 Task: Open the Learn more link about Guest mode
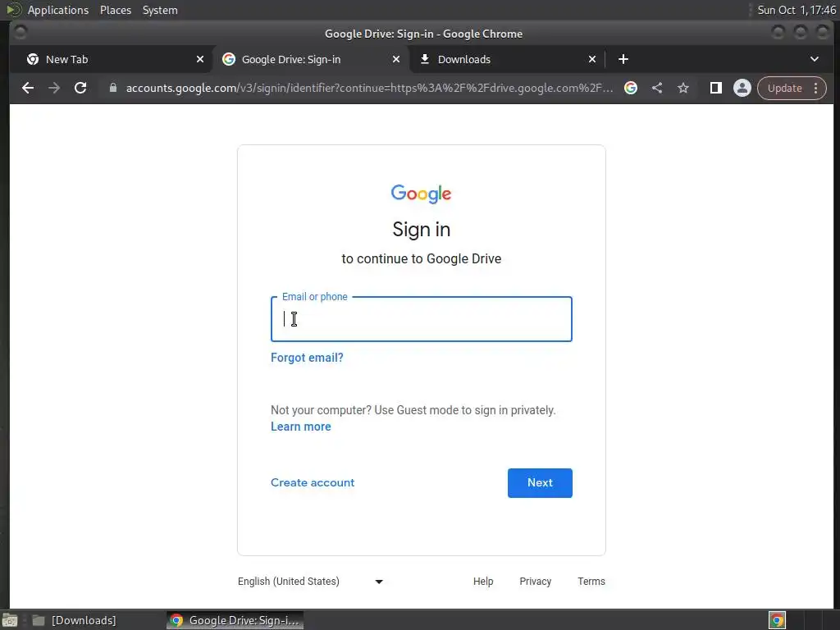300,427
